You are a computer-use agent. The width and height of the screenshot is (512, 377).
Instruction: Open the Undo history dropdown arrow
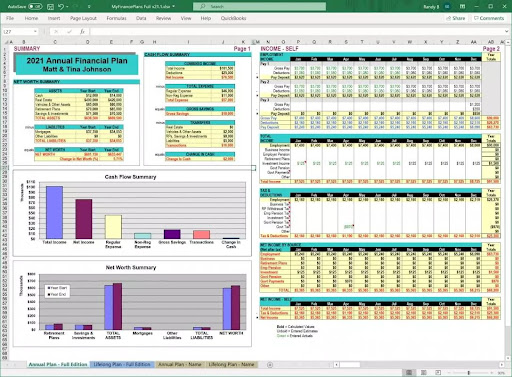[67, 6]
